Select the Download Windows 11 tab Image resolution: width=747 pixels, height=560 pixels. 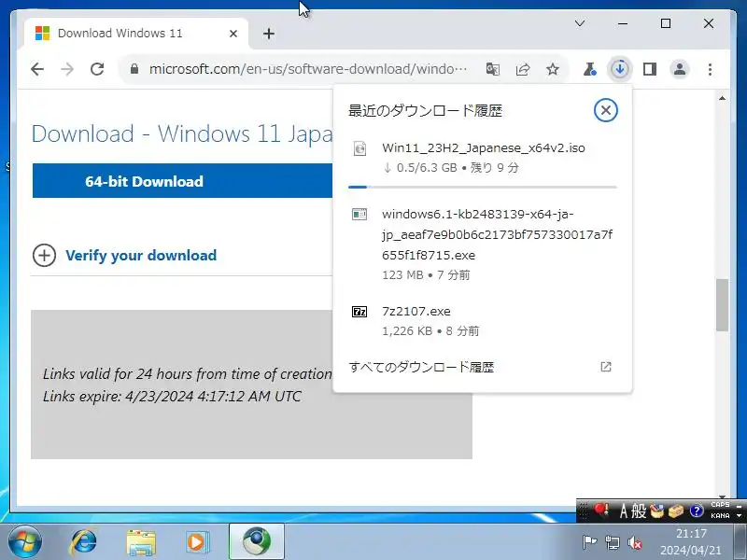tap(135, 34)
